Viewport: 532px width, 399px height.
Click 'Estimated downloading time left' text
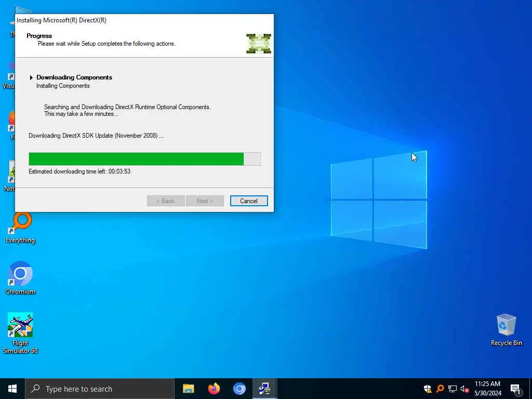click(x=79, y=171)
